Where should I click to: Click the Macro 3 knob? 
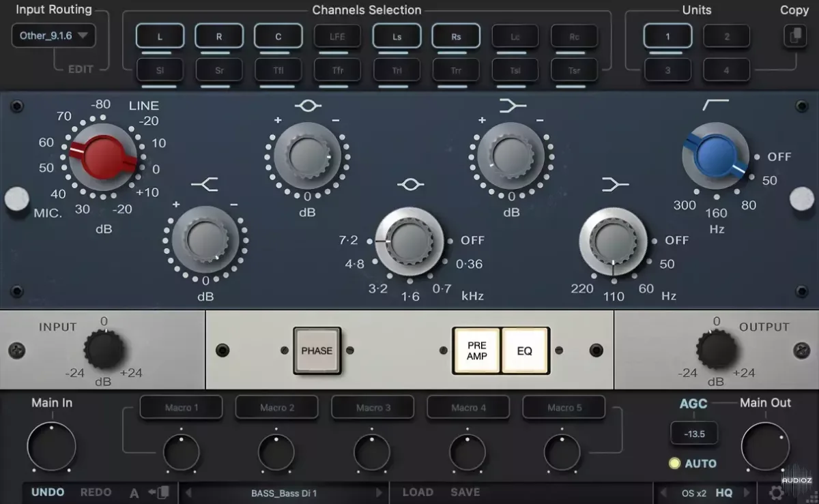372,451
